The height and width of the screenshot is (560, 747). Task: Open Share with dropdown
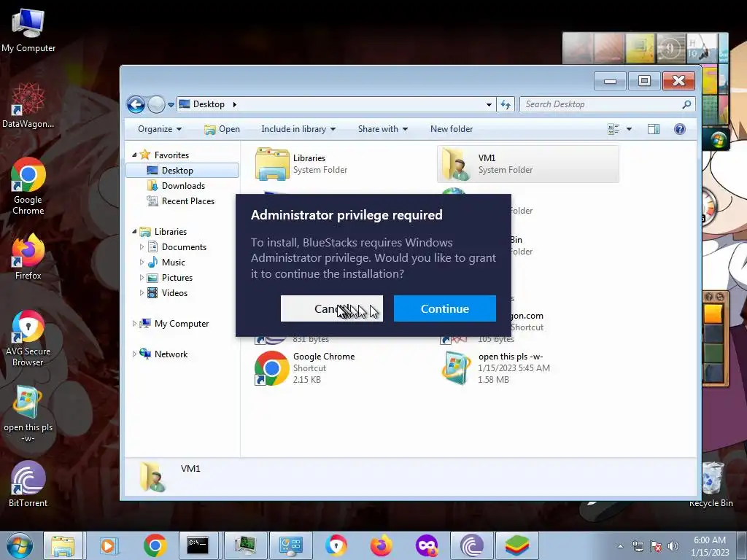tap(382, 129)
